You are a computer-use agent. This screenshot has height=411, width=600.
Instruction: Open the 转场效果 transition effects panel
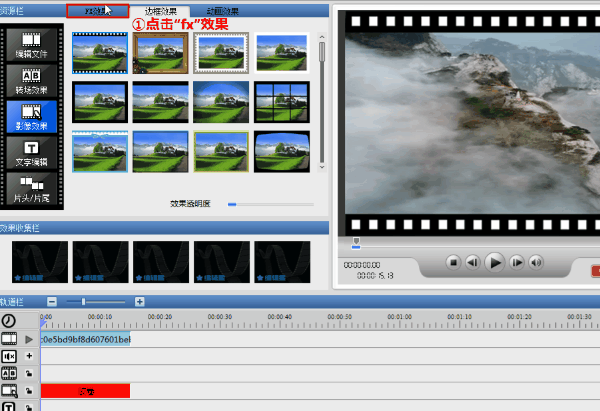pyautogui.click(x=32, y=81)
